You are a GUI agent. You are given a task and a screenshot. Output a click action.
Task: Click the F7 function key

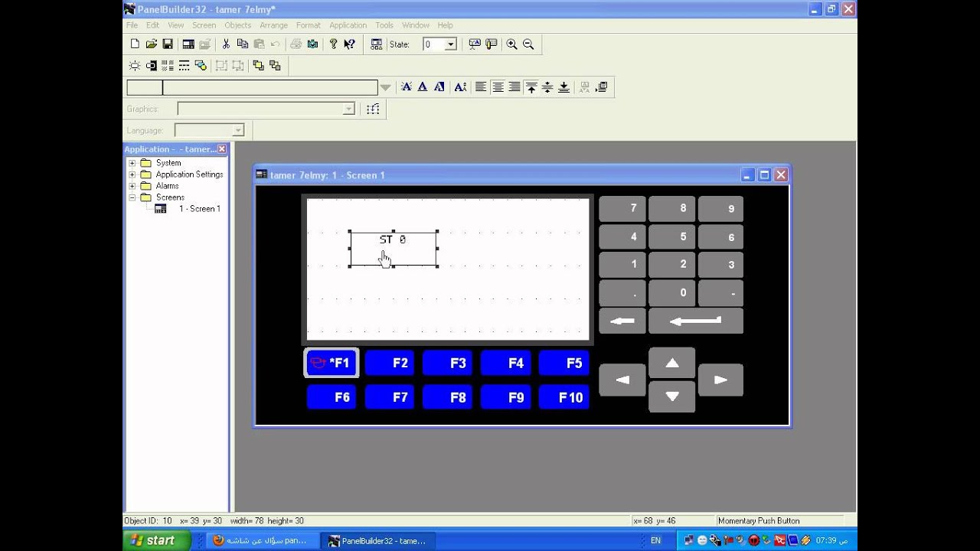click(390, 397)
